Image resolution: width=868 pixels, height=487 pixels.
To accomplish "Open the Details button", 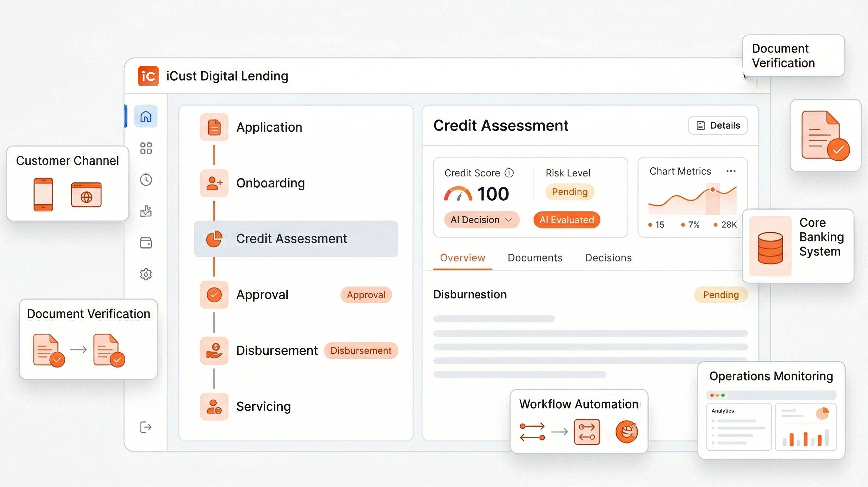I will [718, 125].
